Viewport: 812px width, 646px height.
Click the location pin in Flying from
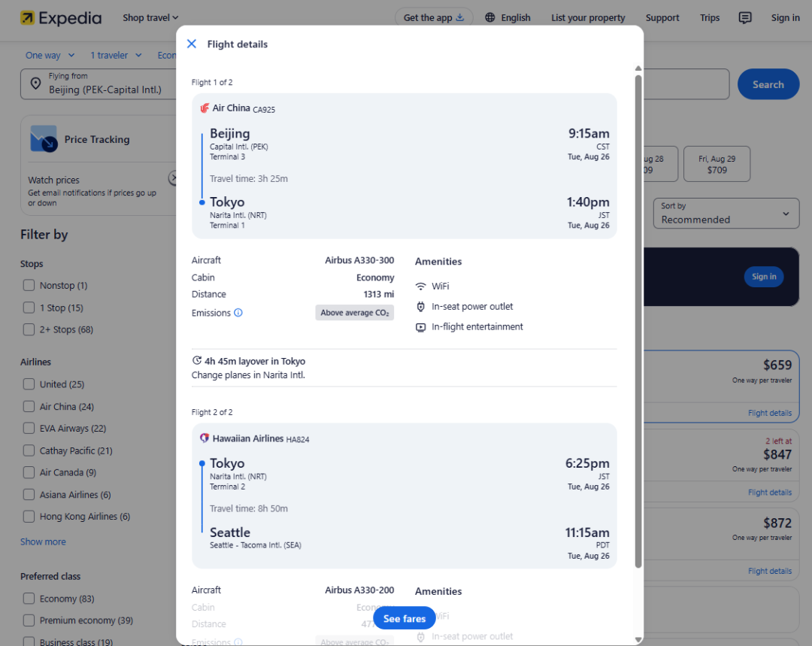(x=35, y=83)
